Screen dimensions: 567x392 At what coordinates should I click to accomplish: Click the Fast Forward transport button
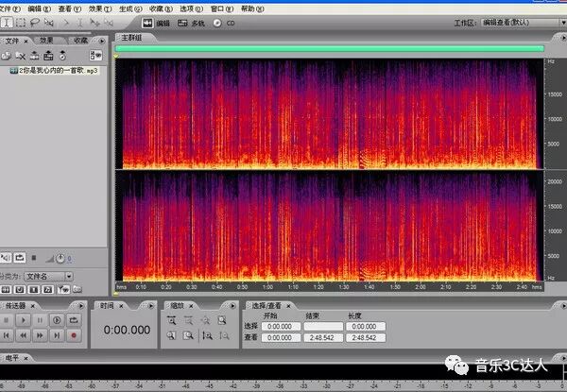[40, 335]
